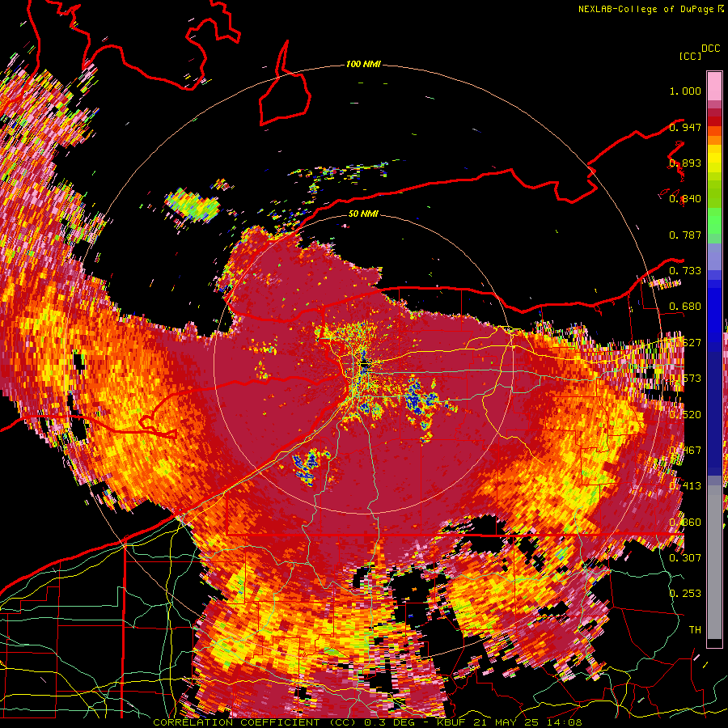Select the 0.893 scale value
Image resolution: width=728 pixels, height=728 pixels.
(x=685, y=163)
